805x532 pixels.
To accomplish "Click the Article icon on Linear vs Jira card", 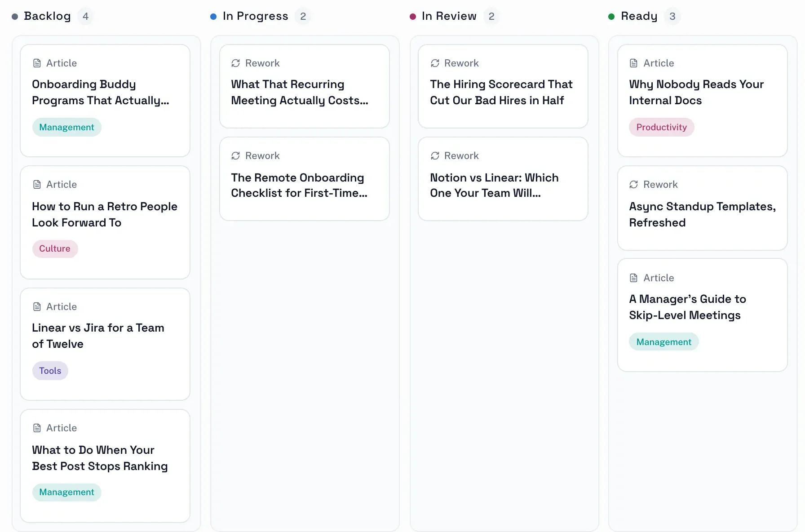I will tap(37, 307).
